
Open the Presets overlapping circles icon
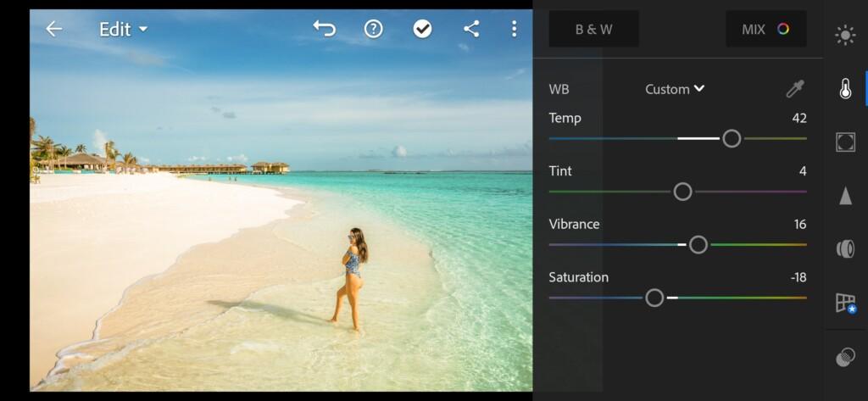[845, 357]
